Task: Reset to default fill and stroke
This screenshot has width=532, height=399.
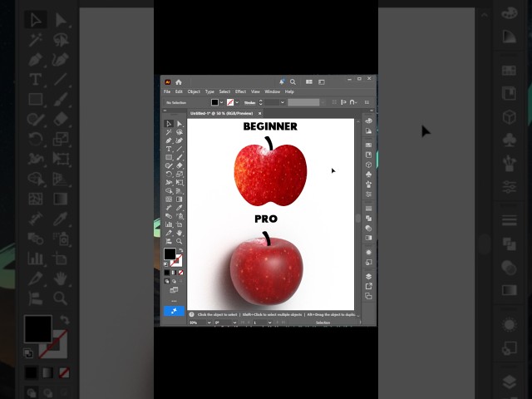Action: click(166, 264)
